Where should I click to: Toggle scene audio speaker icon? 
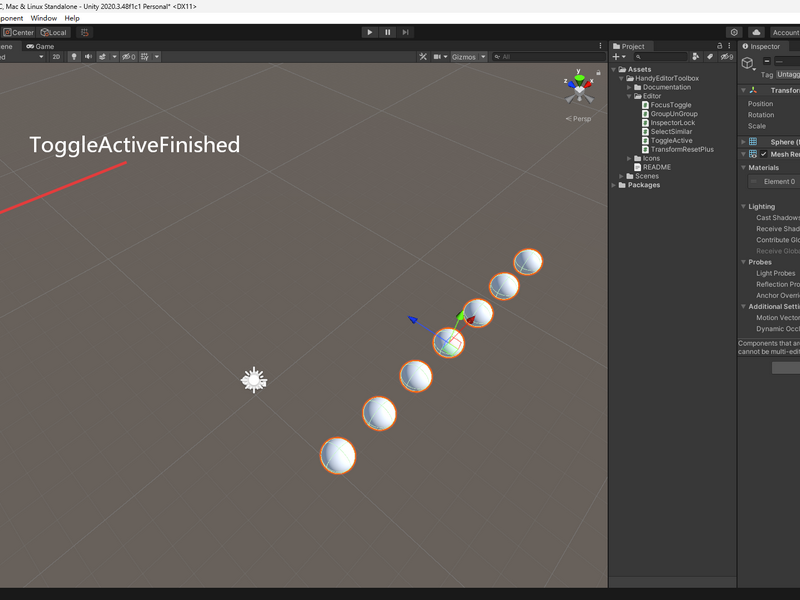pyautogui.click(x=88, y=57)
